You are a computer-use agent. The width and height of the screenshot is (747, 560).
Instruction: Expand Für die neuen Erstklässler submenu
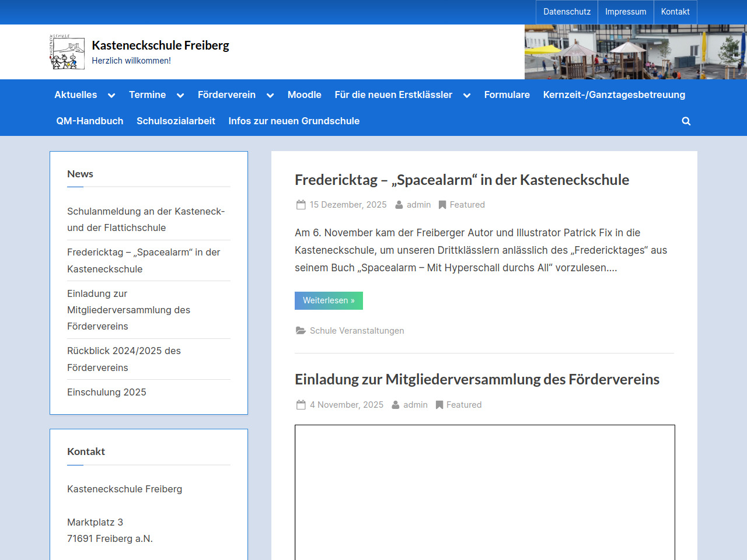point(467,95)
